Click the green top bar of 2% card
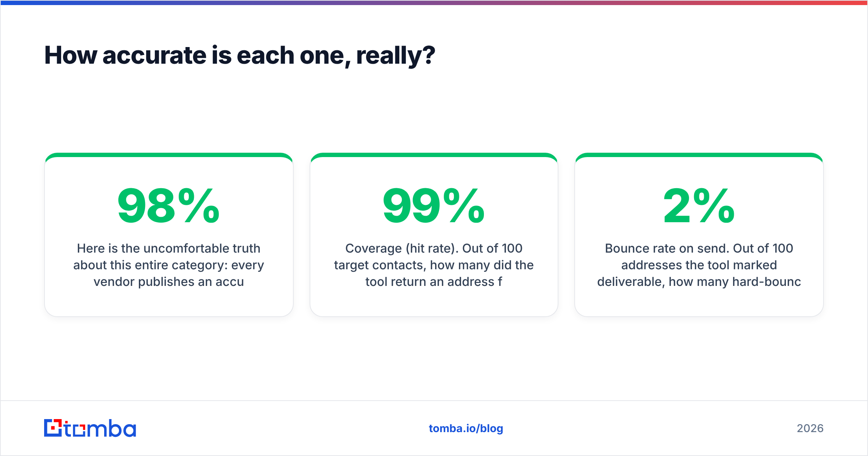868x456 pixels. point(699,155)
